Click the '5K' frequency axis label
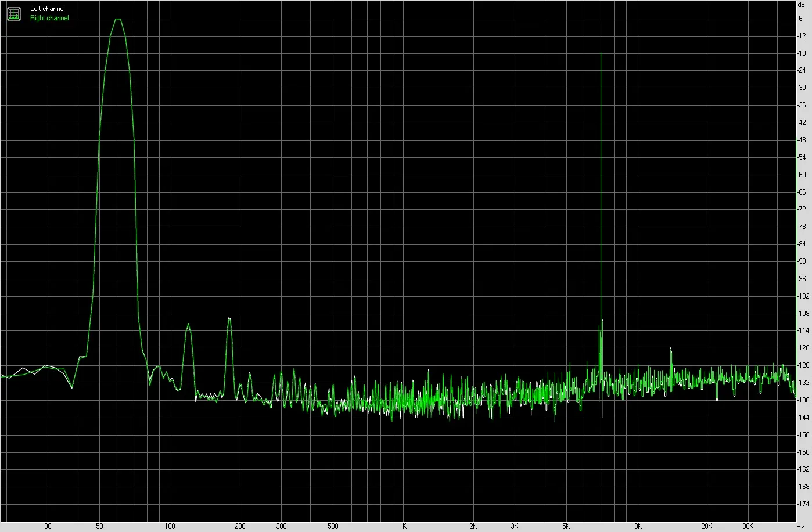Screen dimensions: 812x532 coord(566,526)
